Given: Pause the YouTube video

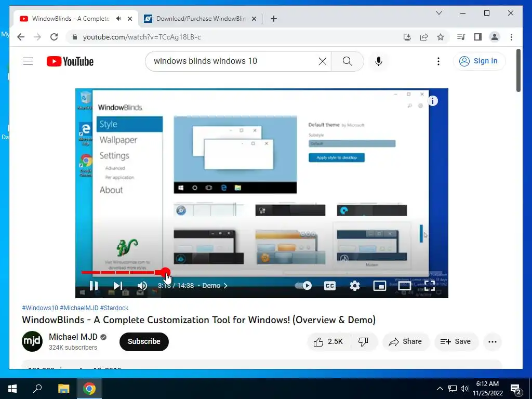Looking at the screenshot, I should coord(94,286).
